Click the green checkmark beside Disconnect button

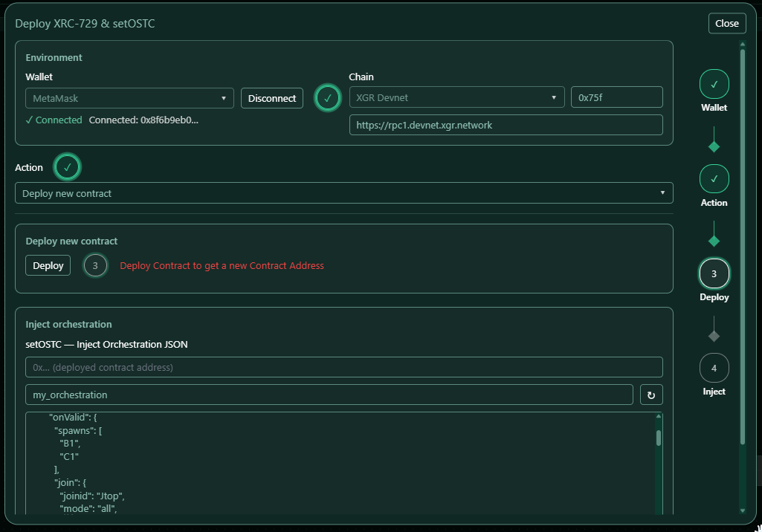tap(328, 98)
